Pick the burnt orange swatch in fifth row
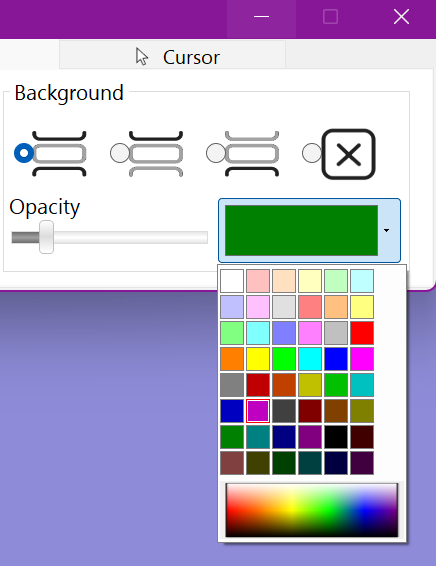Image resolution: width=436 pixels, height=566 pixels. 284,385
